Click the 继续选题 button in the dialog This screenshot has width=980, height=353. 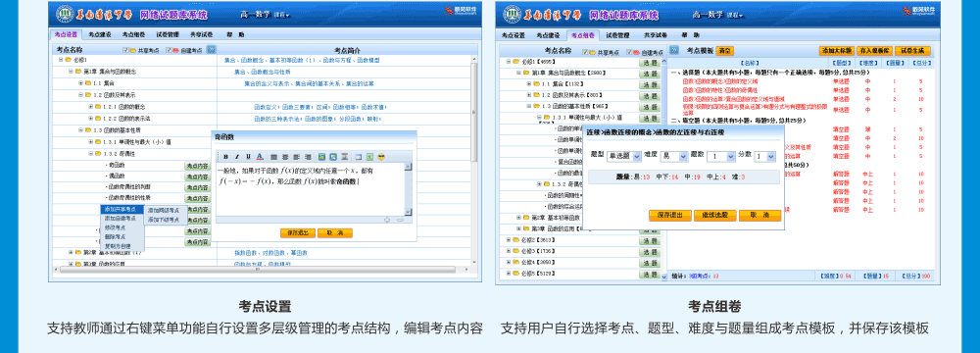coord(715,216)
